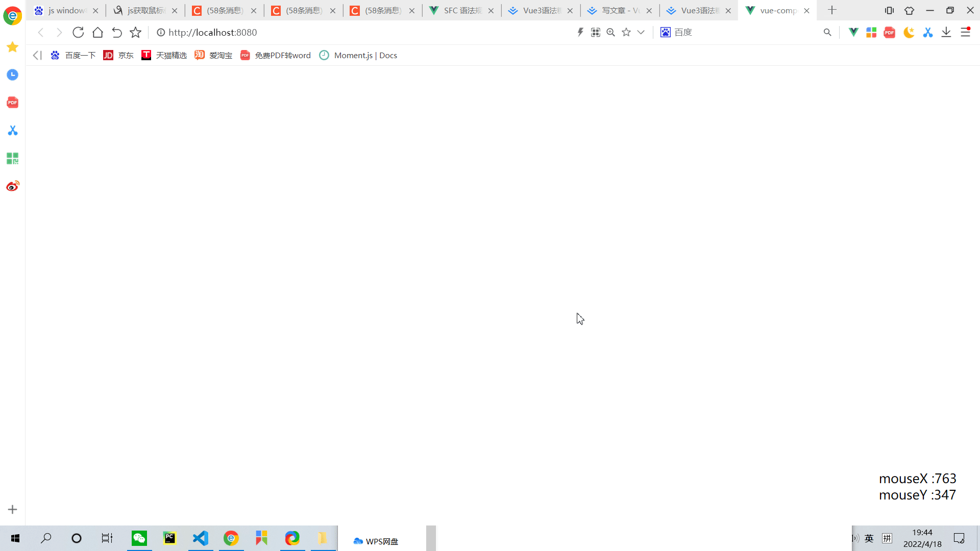Collapse the bookmarks bar with the left chevron
Image resolution: width=980 pixels, height=551 pixels.
tap(36, 55)
